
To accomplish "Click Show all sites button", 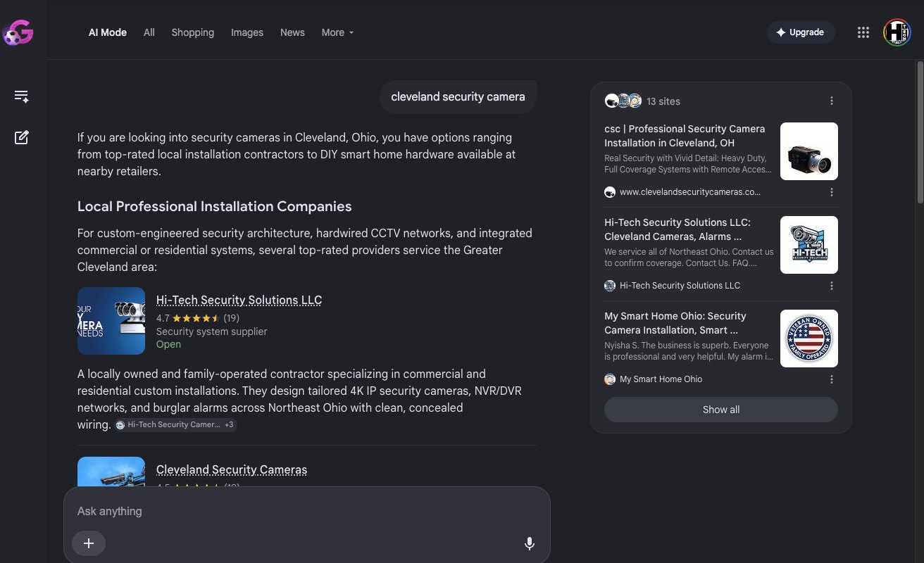I will [721, 410].
